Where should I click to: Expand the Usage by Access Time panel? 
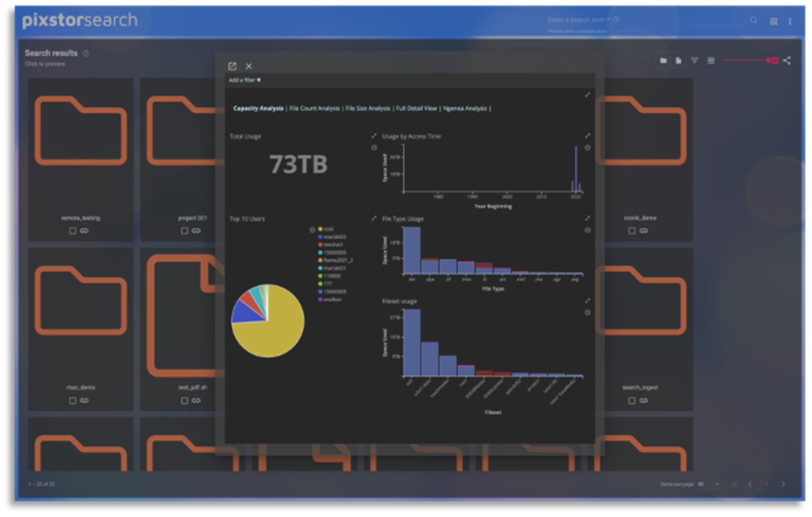tap(587, 136)
